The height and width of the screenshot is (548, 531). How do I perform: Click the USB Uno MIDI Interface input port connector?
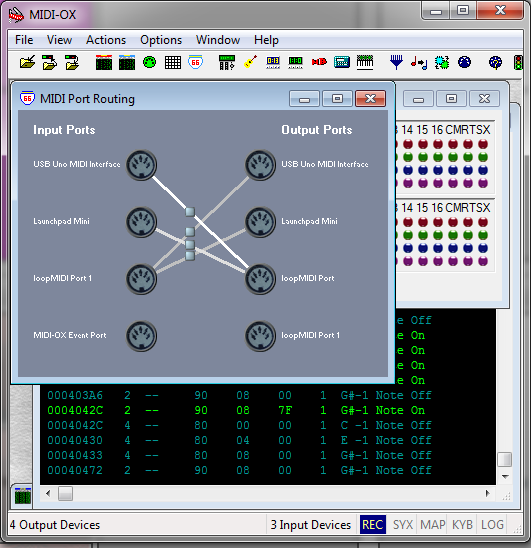pos(141,165)
